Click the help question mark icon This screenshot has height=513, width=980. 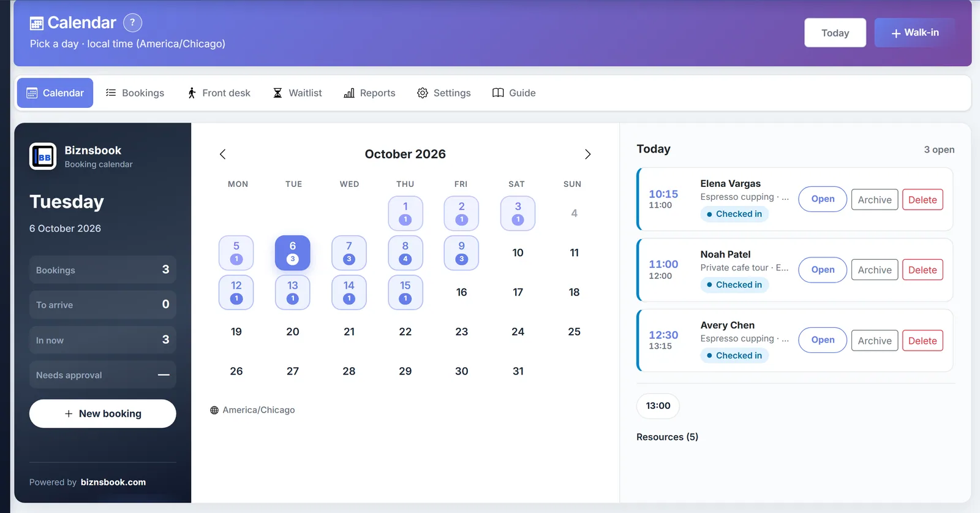[x=132, y=23]
